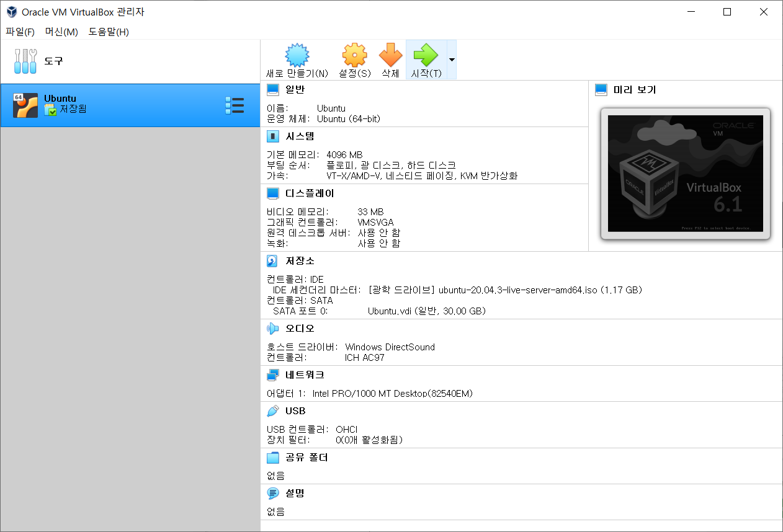
Task: Click the 4096 MB memory value
Action: click(x=344, y=154)
